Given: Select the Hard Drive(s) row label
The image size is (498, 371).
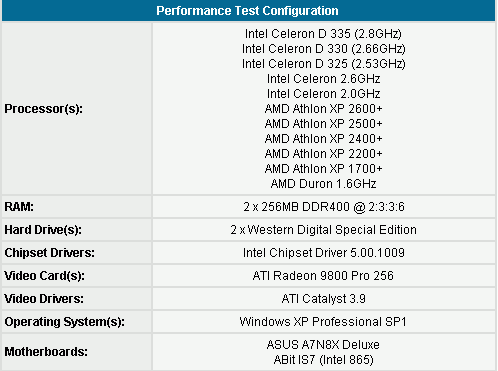Looking at the screenshot, I should (x=43, y=230).
